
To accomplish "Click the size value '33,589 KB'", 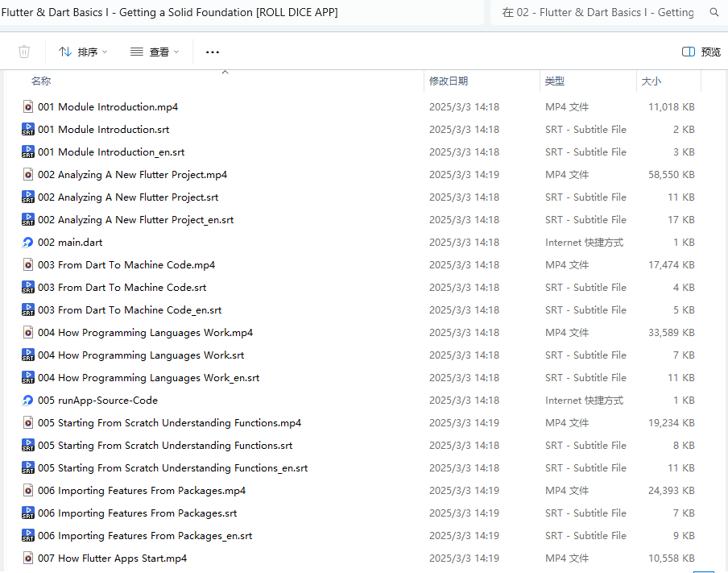I will 672,333.
